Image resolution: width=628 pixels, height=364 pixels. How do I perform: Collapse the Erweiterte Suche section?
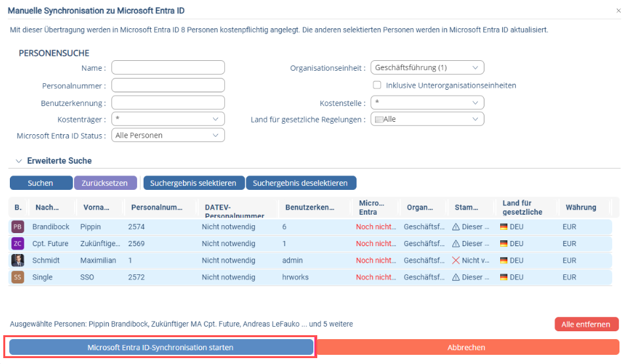tap(18, 161)
